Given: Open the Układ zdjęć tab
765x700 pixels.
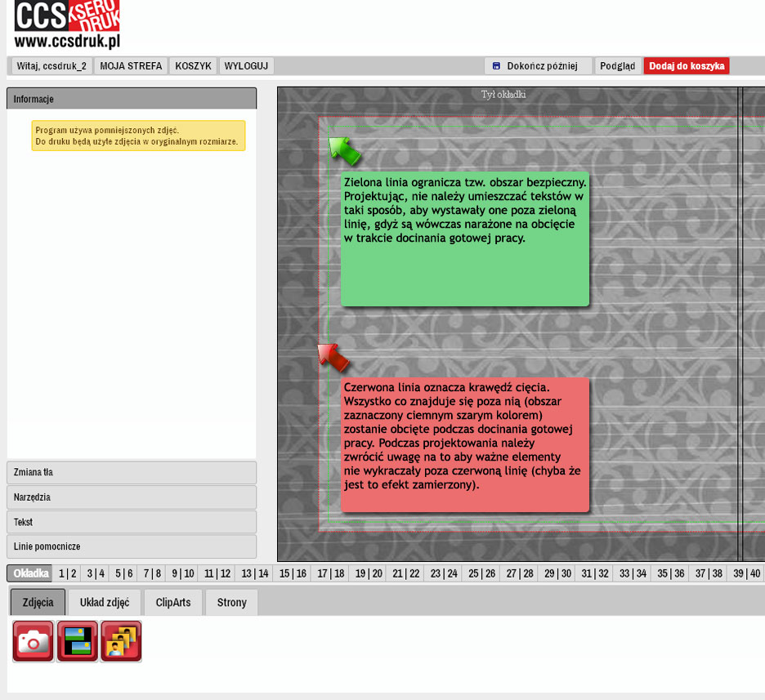Looking at the screenshot, I should pos(105,603).
